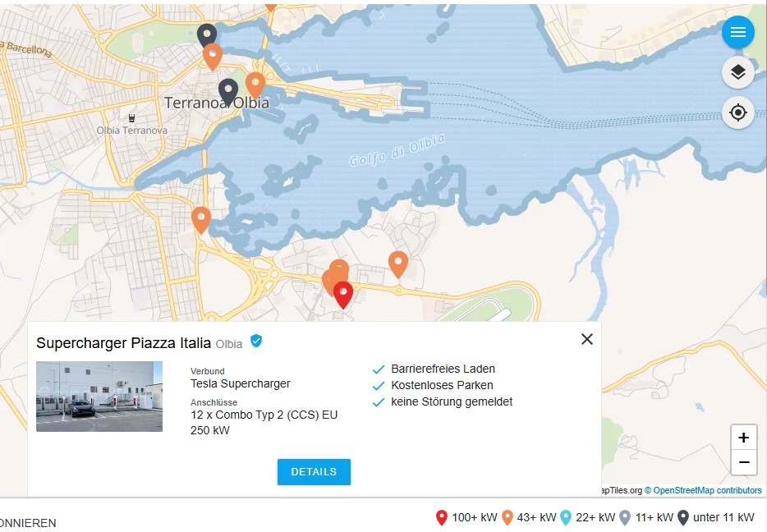Screen dimensions: 767x532
Task: Open the map layers selector
Action: [x=737, y=72]
